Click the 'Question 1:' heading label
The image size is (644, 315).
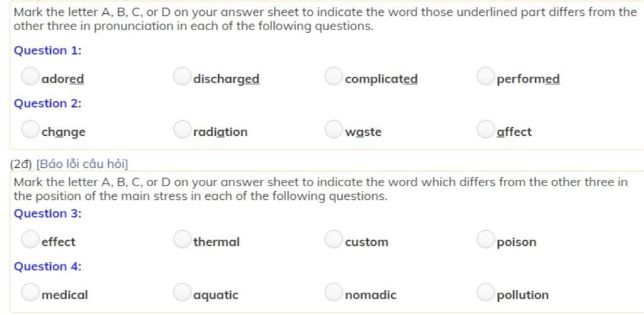click(48, 50)
